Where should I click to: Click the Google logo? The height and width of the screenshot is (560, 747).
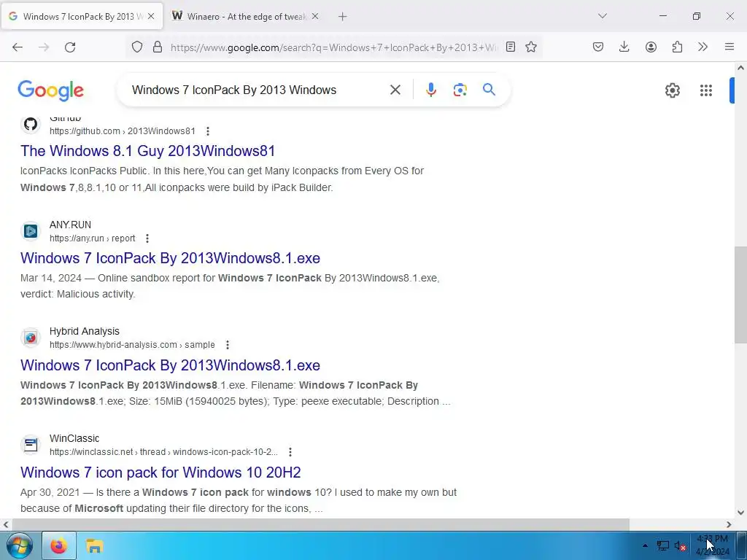(50, 90)
